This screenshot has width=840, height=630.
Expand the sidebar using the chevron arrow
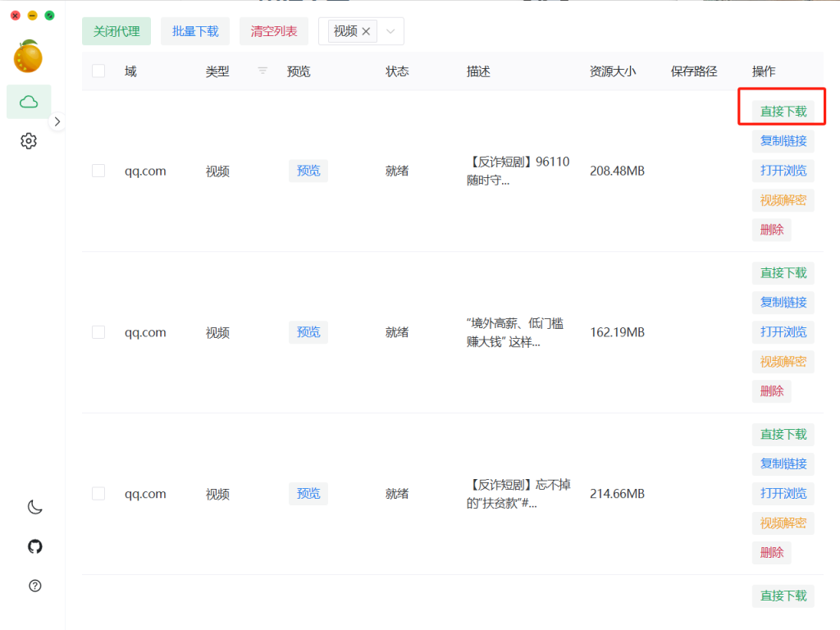57,121
